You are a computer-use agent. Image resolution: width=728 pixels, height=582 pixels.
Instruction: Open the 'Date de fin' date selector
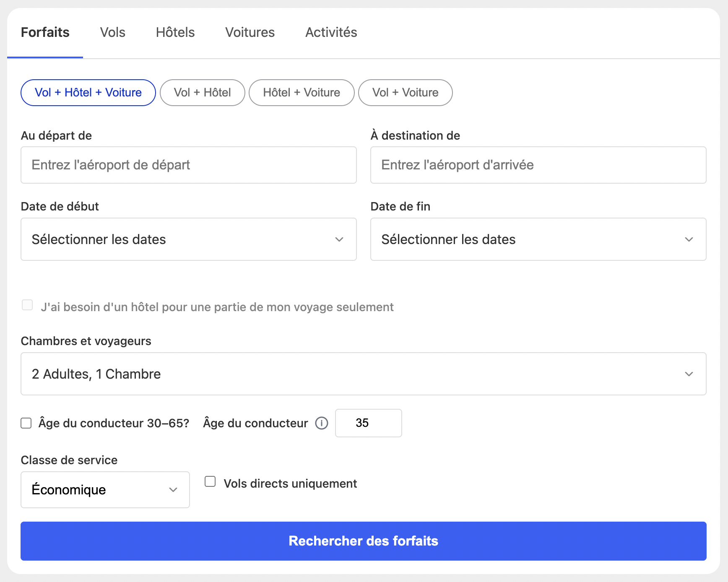pos(538,239)
